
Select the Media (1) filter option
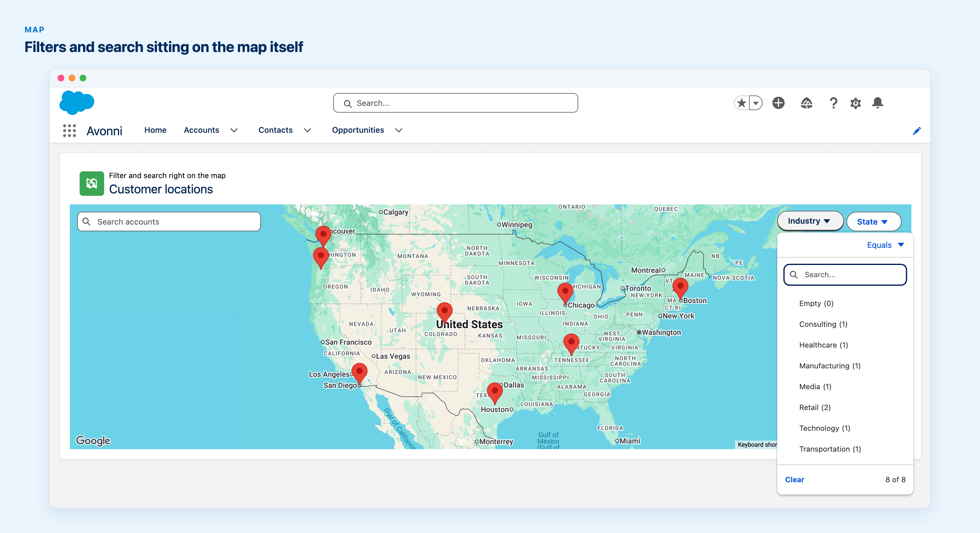(845, 387)
